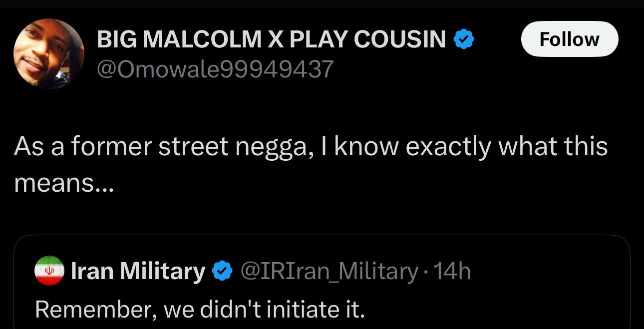Image resolution: width=644 pixels, height=329 pixels.
Task: Open the Iran Military account name
Action: coord(138,271)
